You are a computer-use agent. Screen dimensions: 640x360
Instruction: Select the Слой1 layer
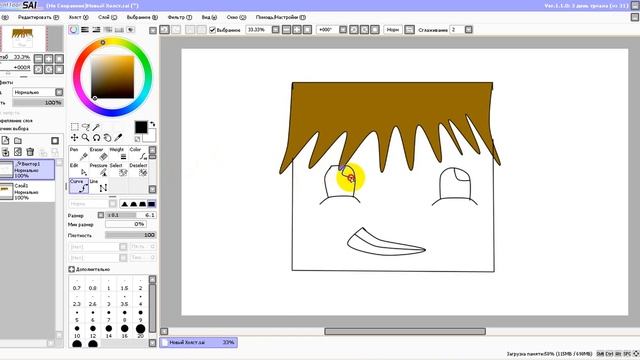tap(27, 191)
